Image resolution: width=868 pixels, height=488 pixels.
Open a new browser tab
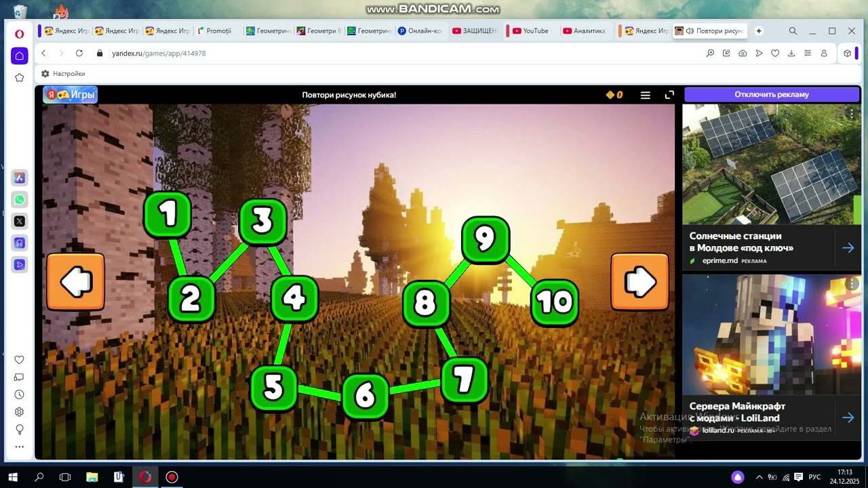[x=759, y=30]
